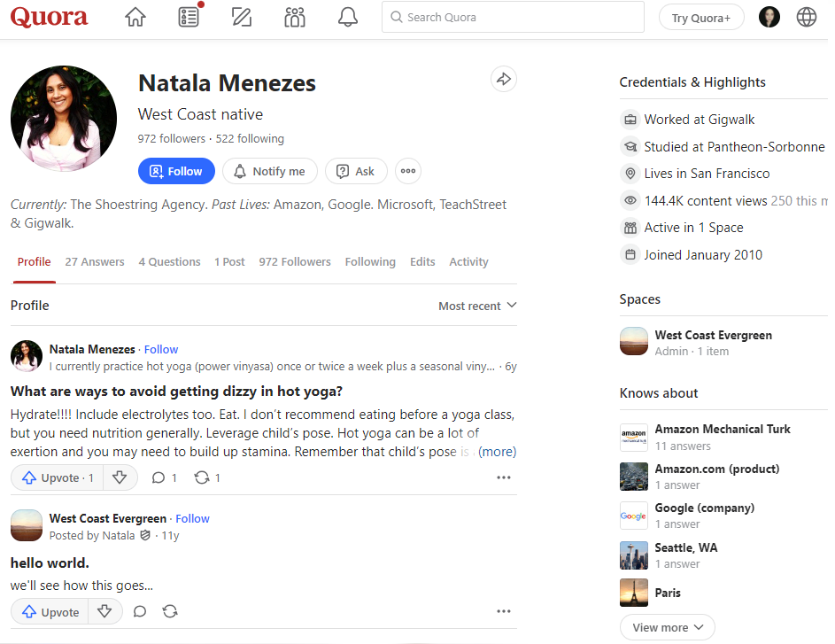Screen dimensions: 835x644
Task: Comment on the hello world post
Action: 139,611
